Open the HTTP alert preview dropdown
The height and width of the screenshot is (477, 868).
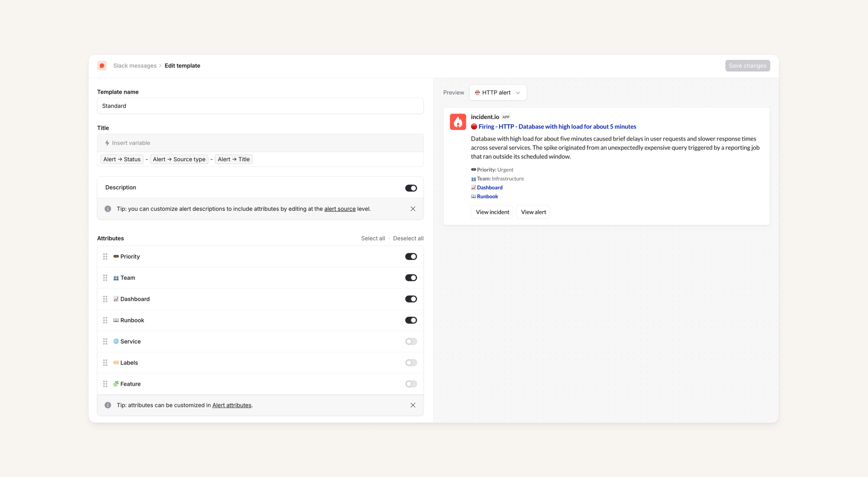(x=498, y=92)
